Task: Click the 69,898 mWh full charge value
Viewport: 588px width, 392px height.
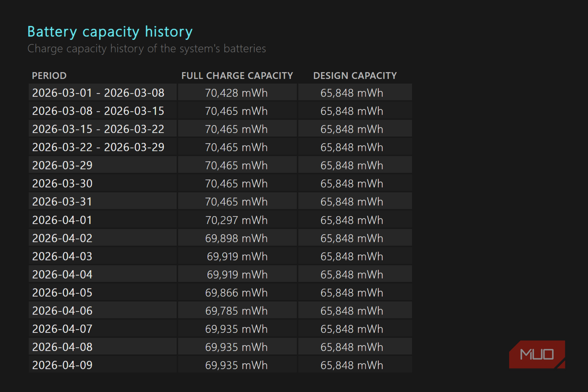Action: 236,238
